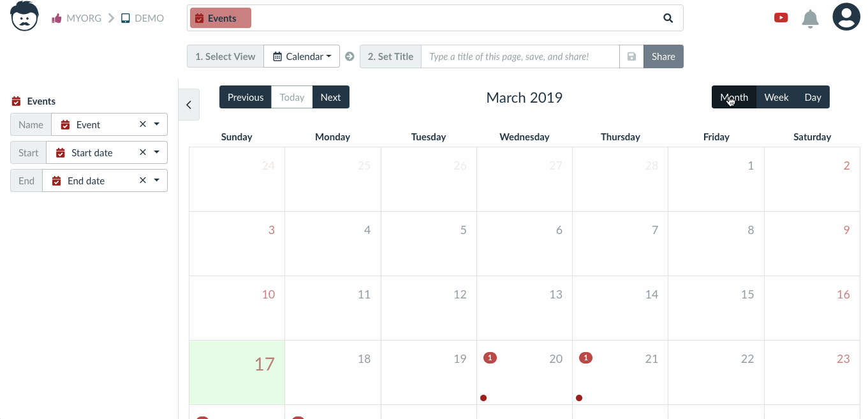Switch to the Week view
Image resolution: width=868 pixels, height=419 pixels.
776,97
